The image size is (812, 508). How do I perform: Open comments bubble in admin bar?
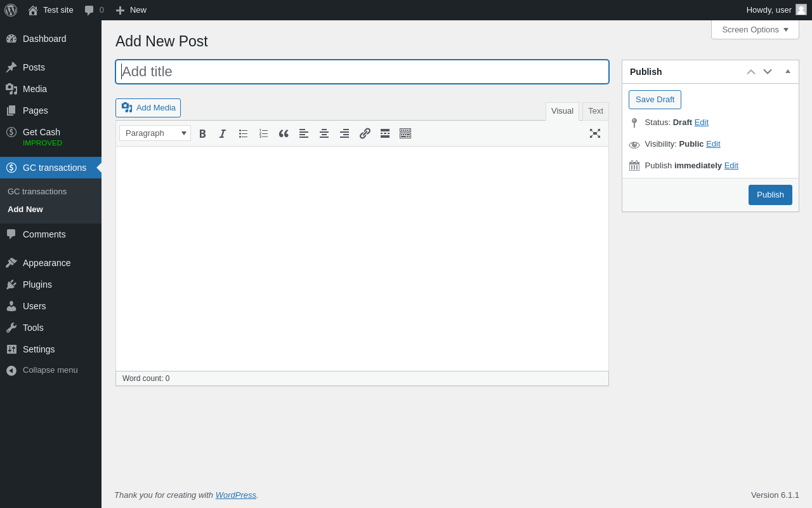[94, 10]
